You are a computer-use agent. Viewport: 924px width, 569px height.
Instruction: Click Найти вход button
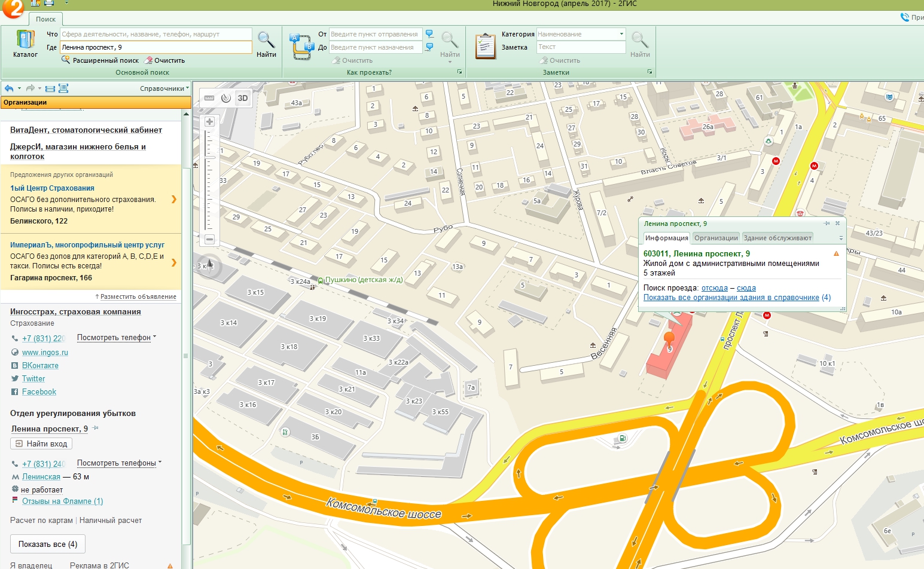[41, 443]
